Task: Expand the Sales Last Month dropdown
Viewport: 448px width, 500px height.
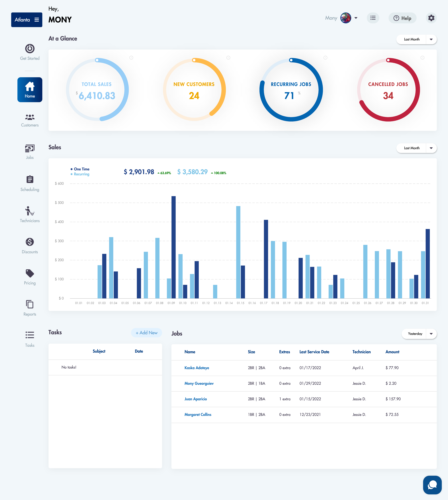Action: coord(431,148)
